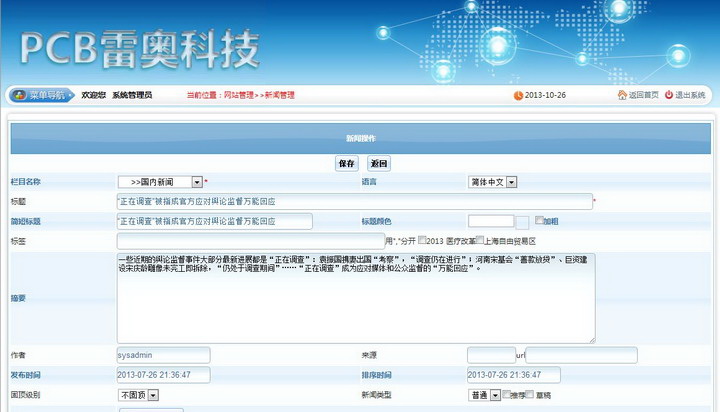Grab the summary textarea resize handle

pos(592,340)
